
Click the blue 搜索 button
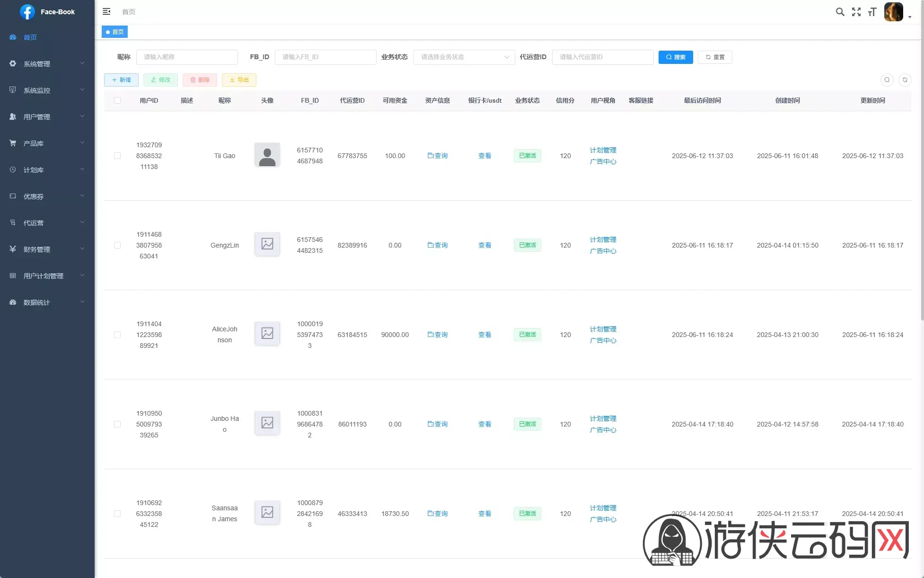(x=675, y=57)
